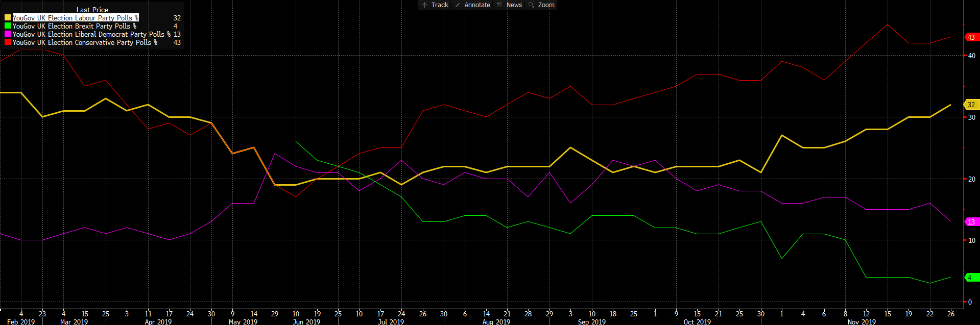Click Conservative's last price 43 in legend

tap(177, 42)
